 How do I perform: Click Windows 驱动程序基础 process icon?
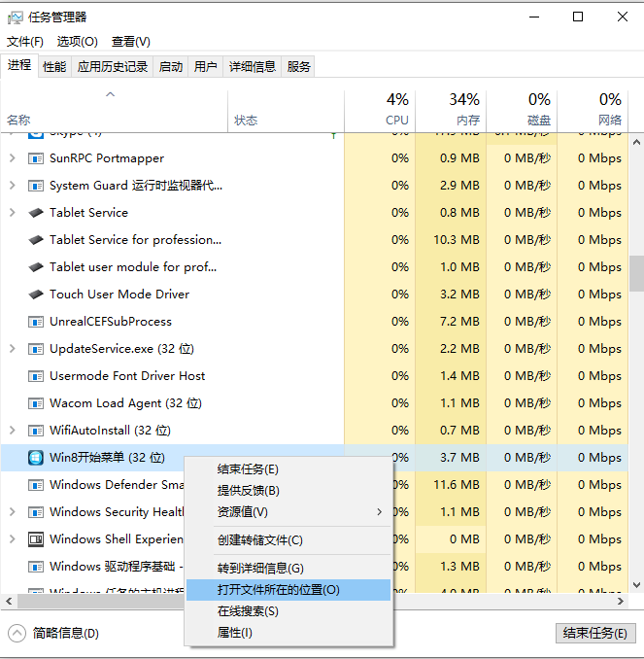coord(36,567)
